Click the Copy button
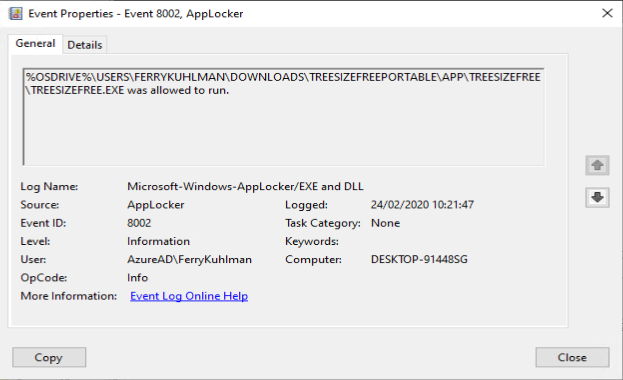The height and width of the screenshot is (380, 623). (x=49, y=357)
